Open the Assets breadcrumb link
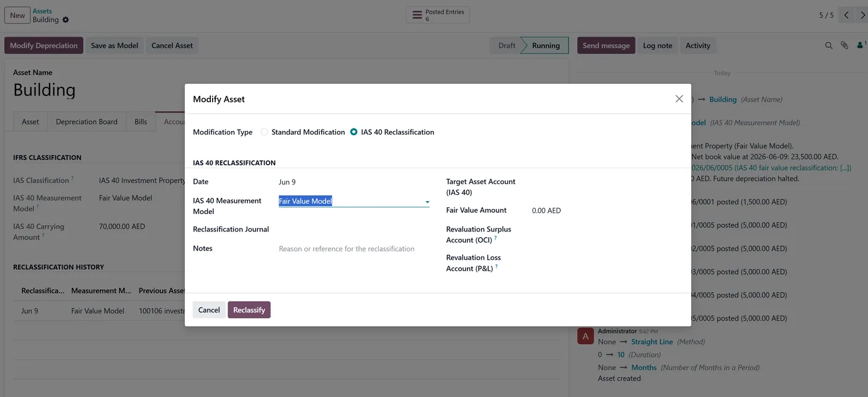Screen dimensions: 868x397 [x=42, y=11]
